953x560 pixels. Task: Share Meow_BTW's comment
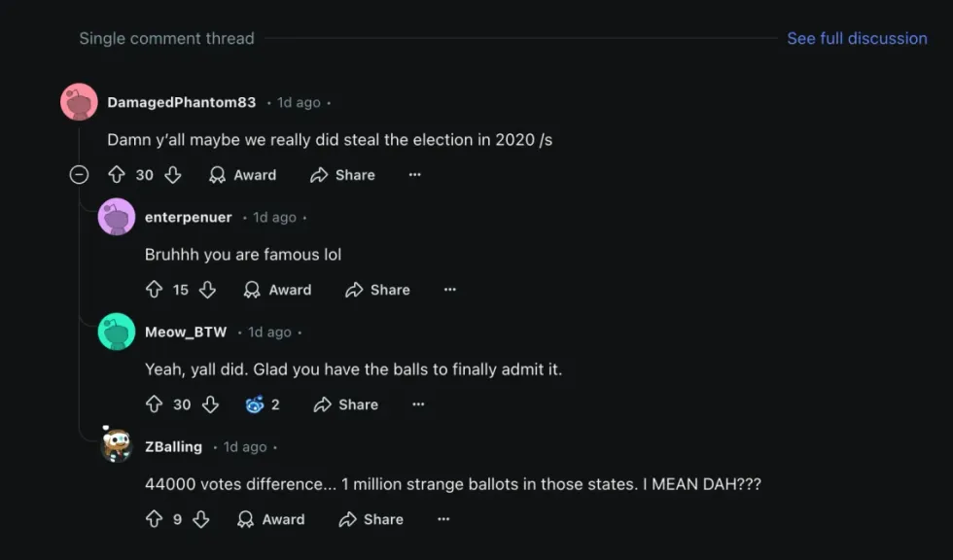point(346,404)
